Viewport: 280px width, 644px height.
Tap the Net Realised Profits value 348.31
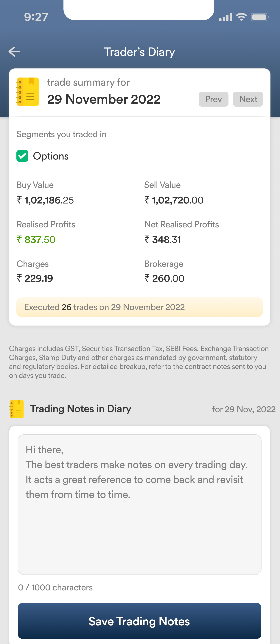point(163,239)
